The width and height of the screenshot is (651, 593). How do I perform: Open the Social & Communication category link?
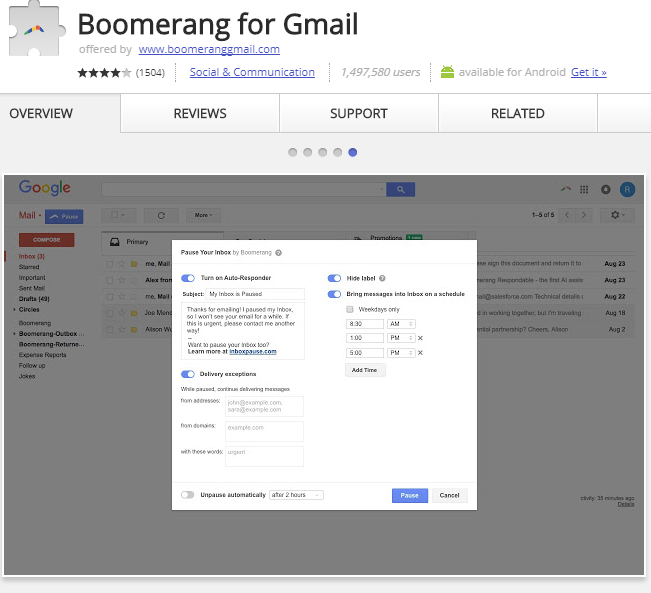[252, 72]
